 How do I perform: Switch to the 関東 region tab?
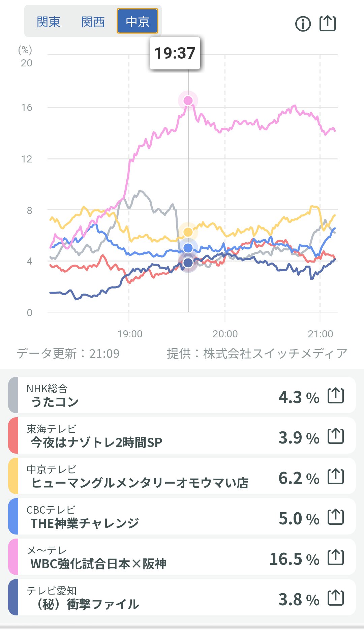(48, 22)
